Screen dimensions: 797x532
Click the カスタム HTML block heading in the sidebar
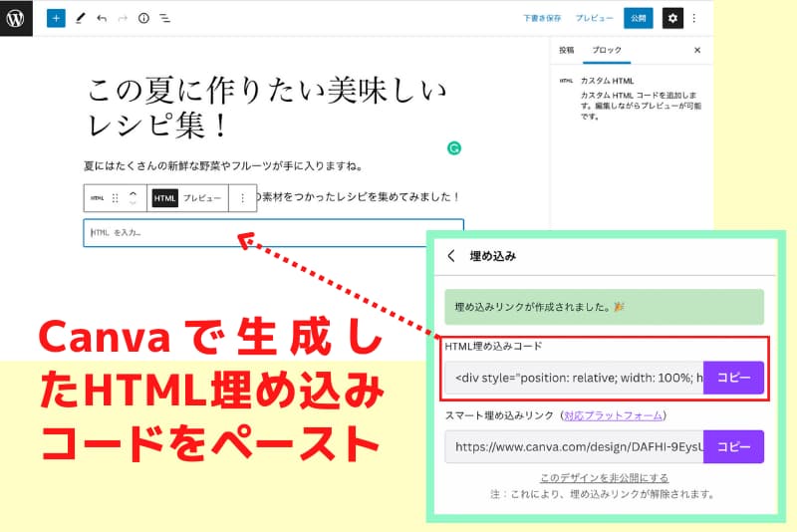(607, 81)
